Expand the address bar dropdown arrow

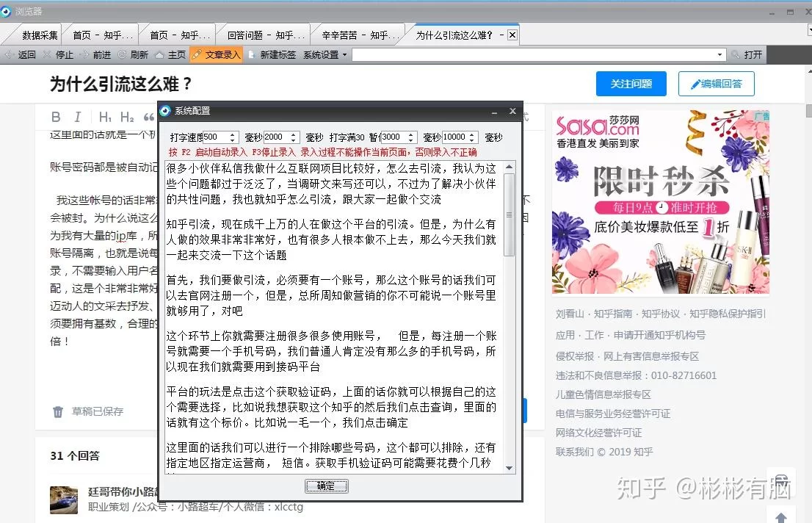(x=719, y=54)
